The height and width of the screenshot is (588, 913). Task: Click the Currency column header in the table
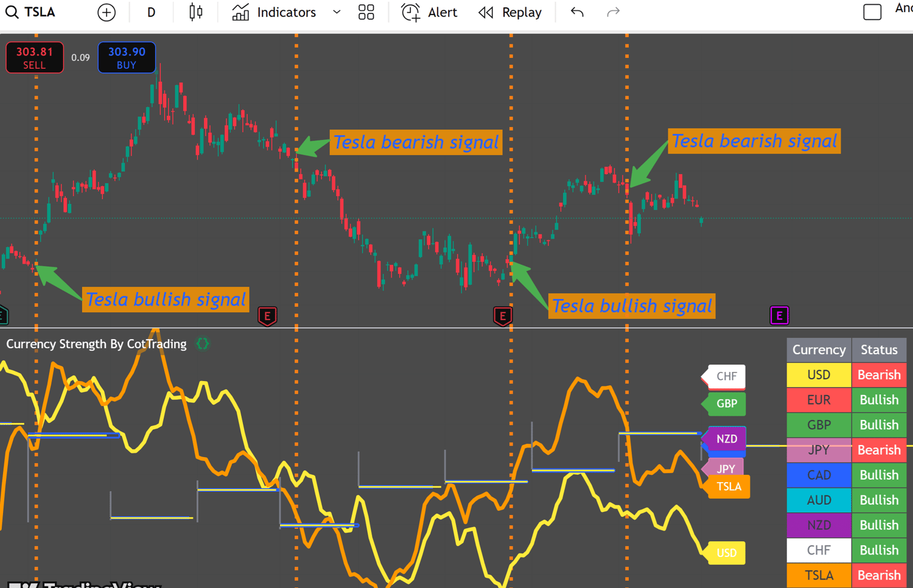point(819,350)
